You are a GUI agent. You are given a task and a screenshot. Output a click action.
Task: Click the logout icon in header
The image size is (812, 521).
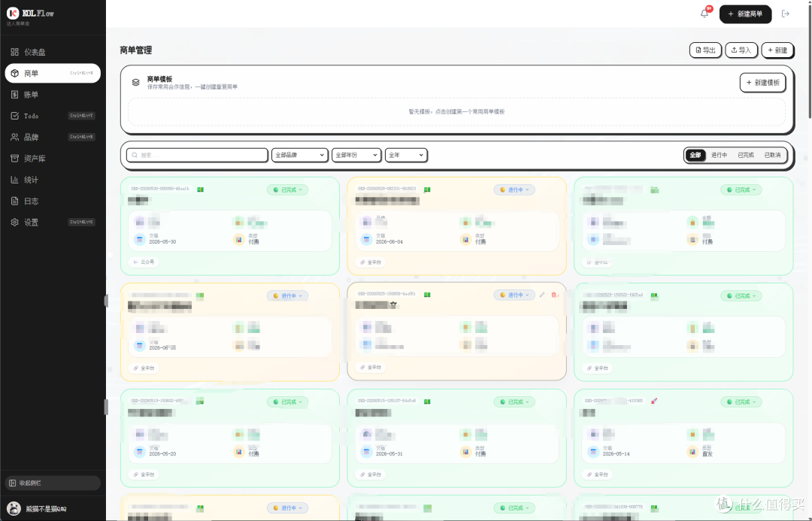(786, 14)
